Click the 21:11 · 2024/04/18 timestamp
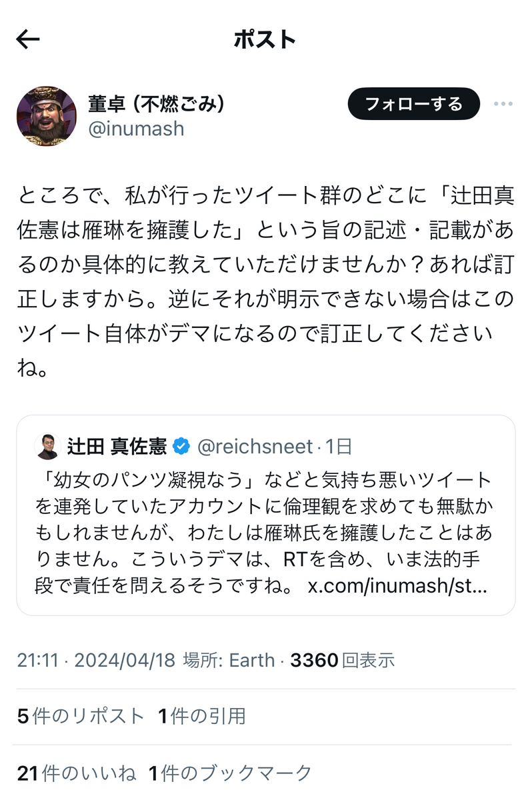This screenshot has height=800, width=532. [x=96, y=660]
